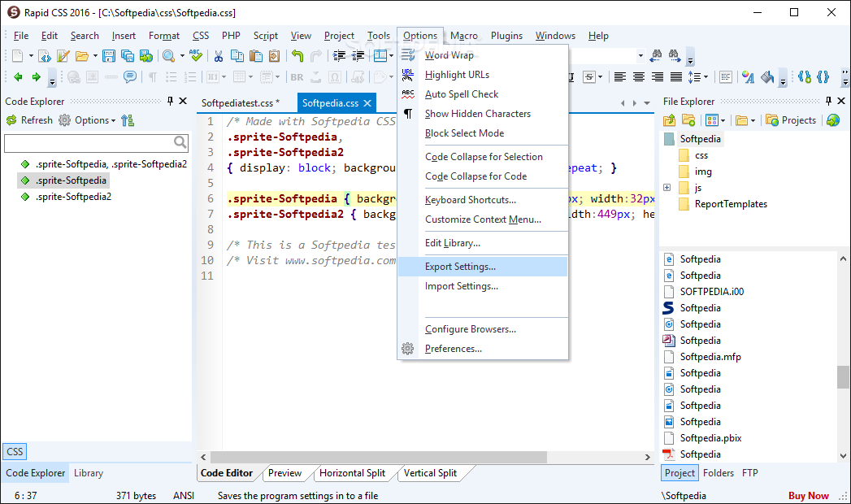Open the tab list dropdown arrow

click(646, 102)
